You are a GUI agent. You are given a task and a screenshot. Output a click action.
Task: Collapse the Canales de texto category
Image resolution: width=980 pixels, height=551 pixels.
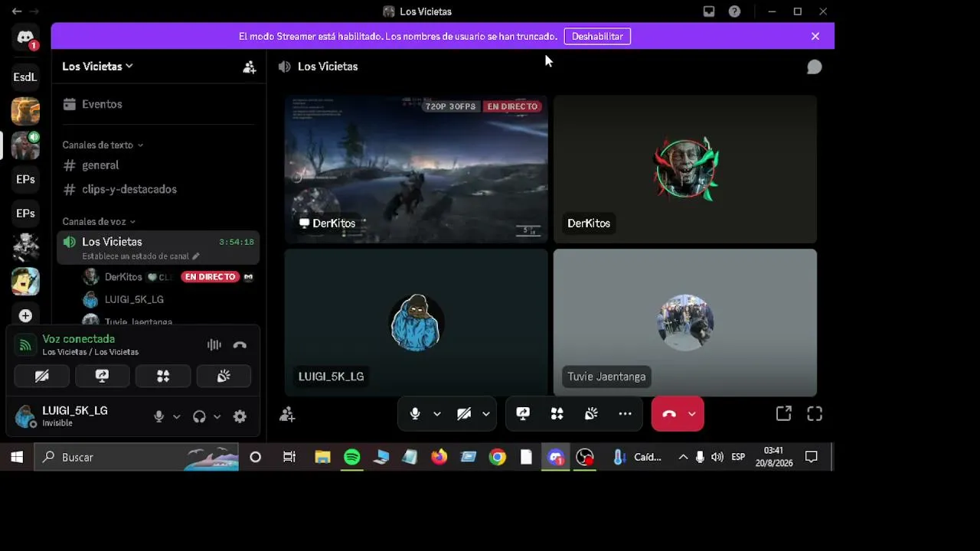coord(103,145)
